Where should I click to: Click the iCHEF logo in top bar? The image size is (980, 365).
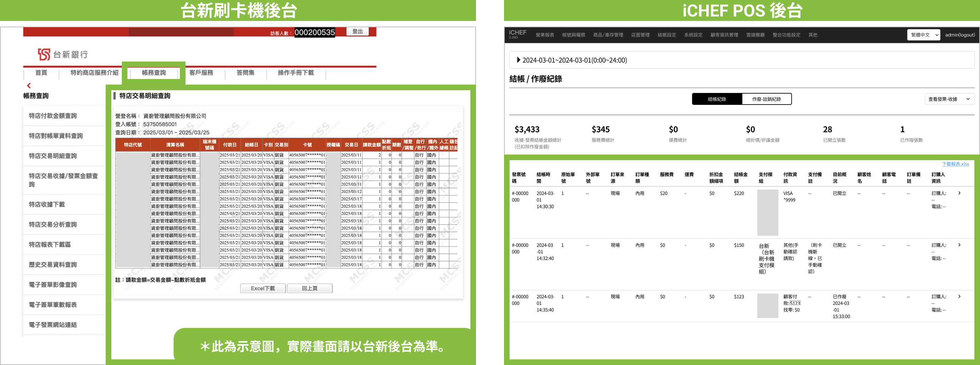click(x=517, y=34)
